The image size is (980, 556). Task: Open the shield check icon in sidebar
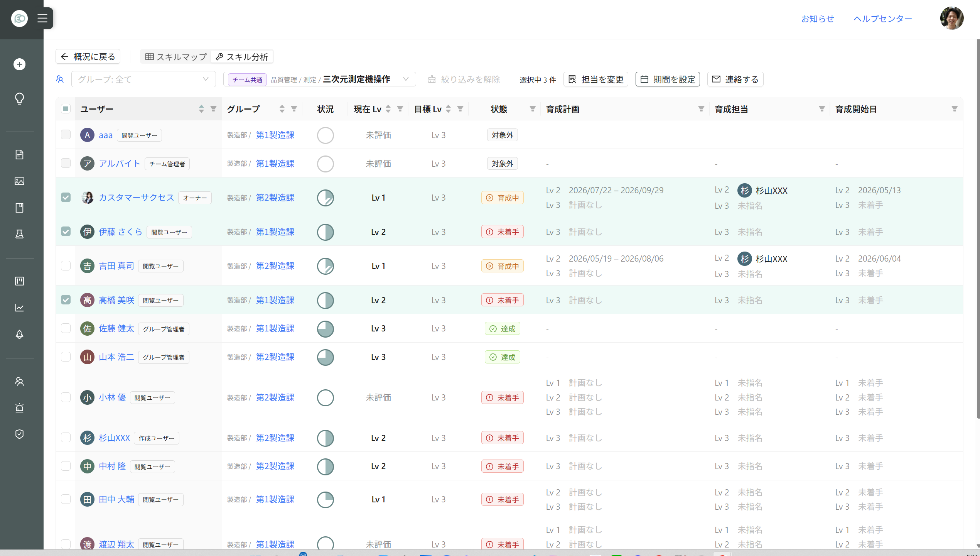point(19,434)
